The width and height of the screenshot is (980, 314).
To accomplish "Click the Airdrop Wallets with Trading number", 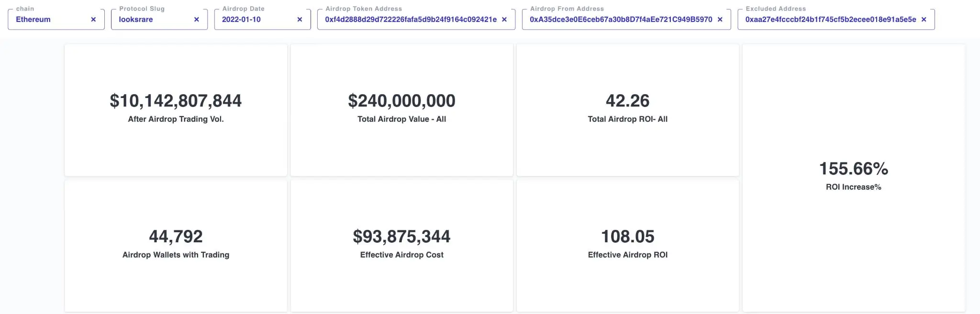I will [x=176, y=237].
